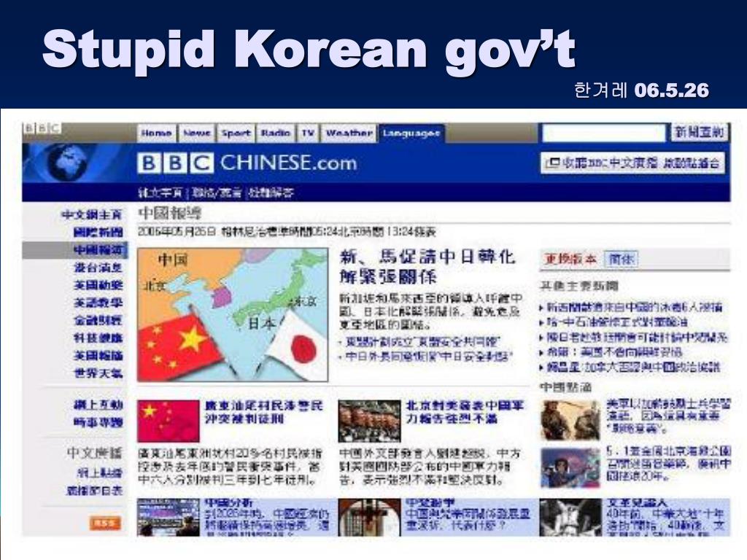Open 世界天氣 in the left sidebar
This screenshot has height=560, width=747.
[x=98, y=373]
